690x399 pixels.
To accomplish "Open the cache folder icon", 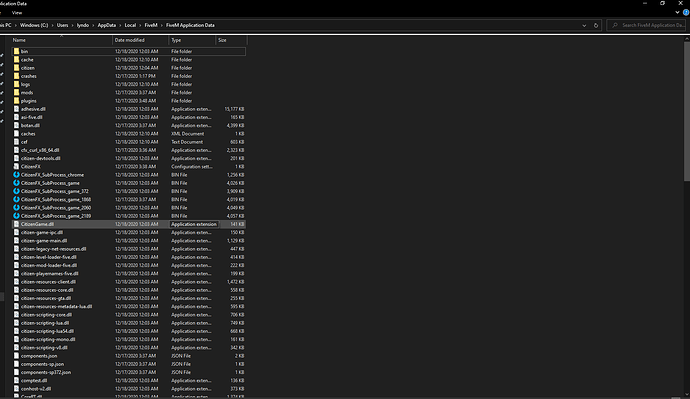I will coord(16,59).
